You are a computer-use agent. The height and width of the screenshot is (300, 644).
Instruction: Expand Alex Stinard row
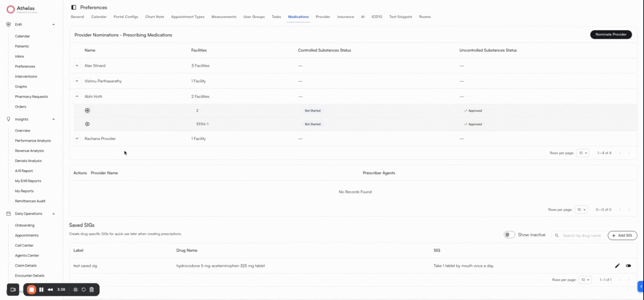pos(77,66)
